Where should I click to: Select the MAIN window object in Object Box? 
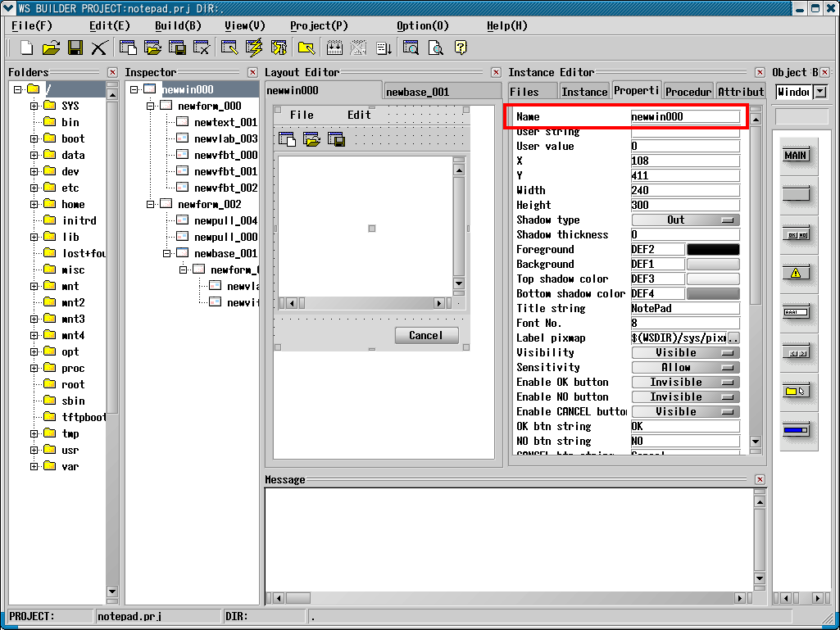(x=796, y=156)
